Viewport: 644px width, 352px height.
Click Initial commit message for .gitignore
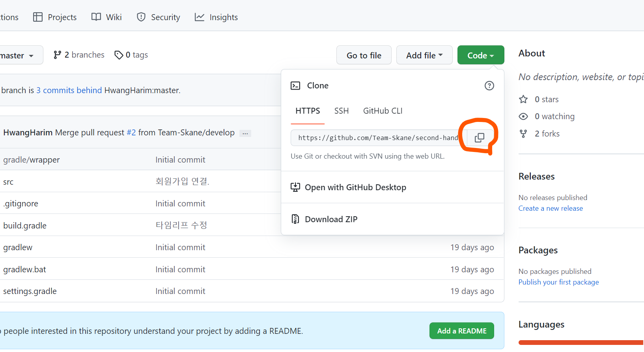click(180, 204)
